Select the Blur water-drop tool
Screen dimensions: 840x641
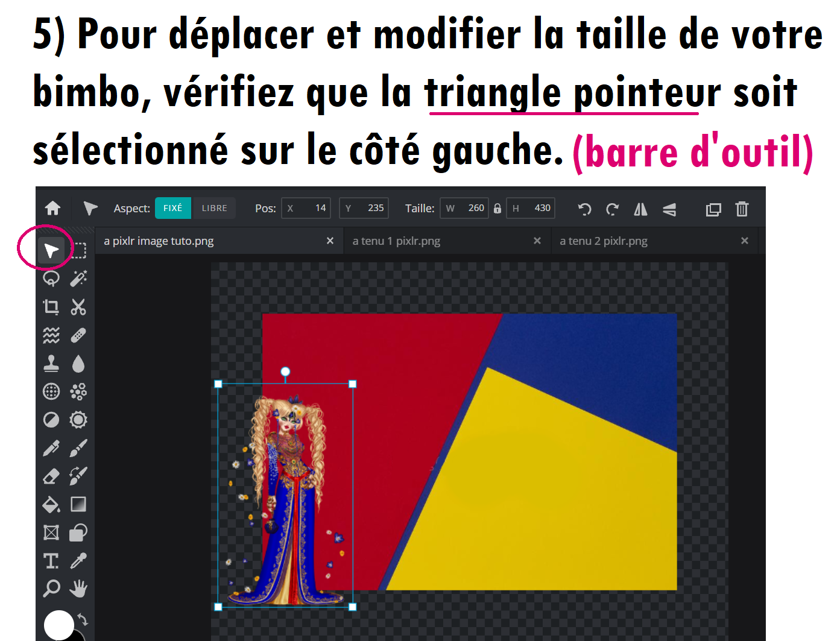[78, 364]
